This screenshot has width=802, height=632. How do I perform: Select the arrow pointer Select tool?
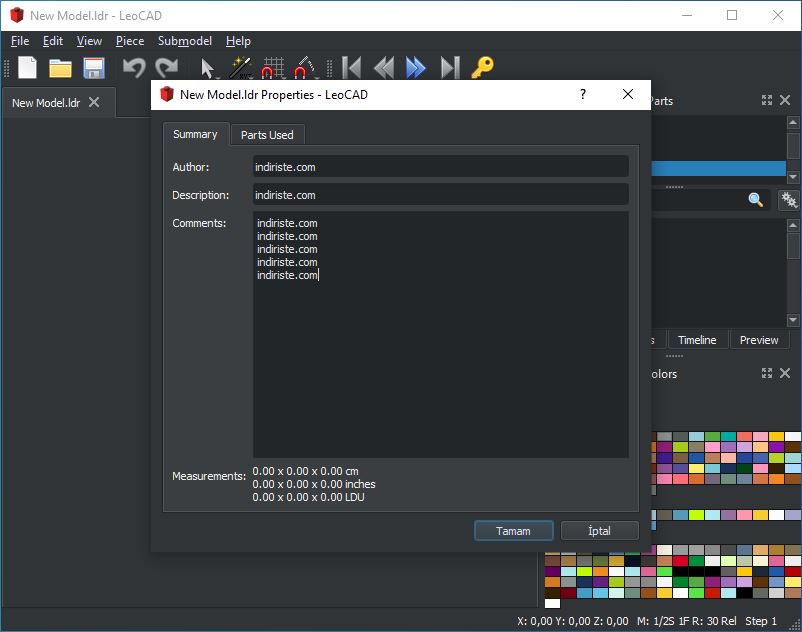[x=207, y=68]
